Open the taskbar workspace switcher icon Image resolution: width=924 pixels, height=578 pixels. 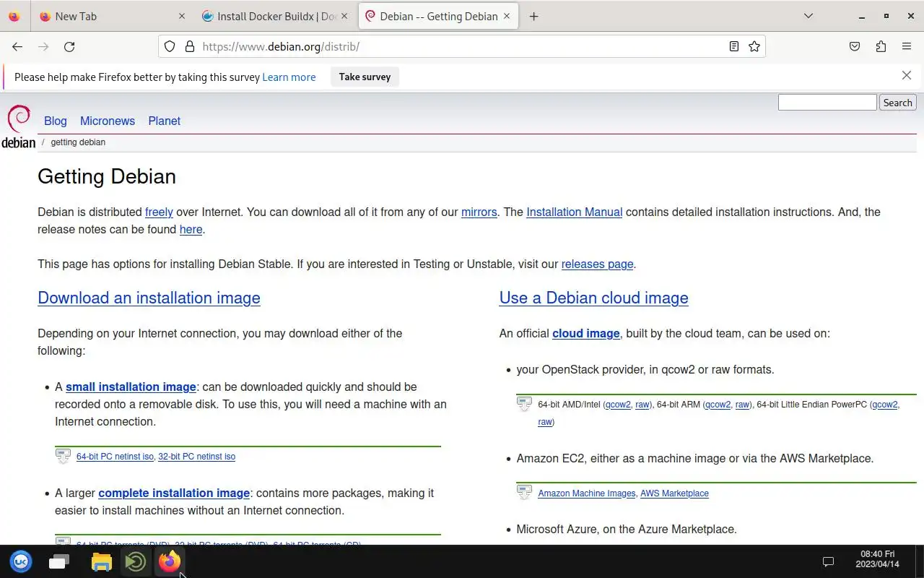pyautogui.click(x=59, y=561)
